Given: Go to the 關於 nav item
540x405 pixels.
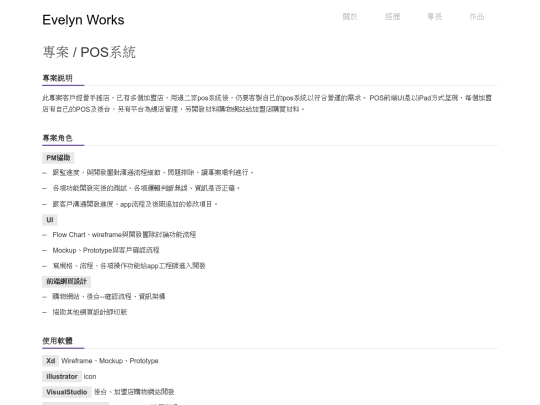Looking at the screenshot, I should [x=350, y=17].
